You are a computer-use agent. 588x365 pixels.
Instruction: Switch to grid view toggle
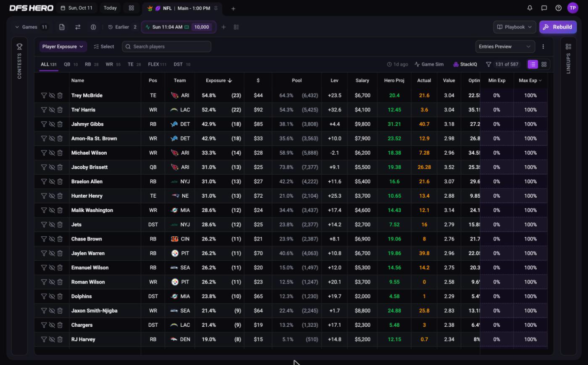(544, 64)
